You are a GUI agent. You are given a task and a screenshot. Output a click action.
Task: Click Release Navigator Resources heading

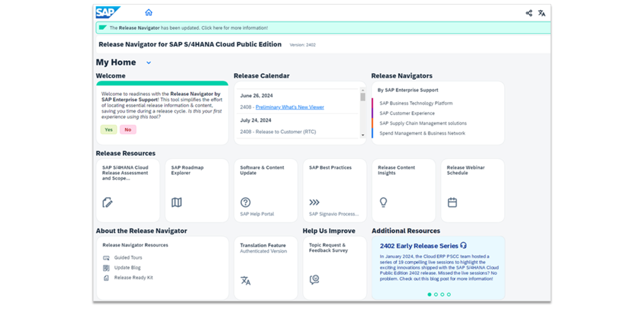[x=135, y=245]
